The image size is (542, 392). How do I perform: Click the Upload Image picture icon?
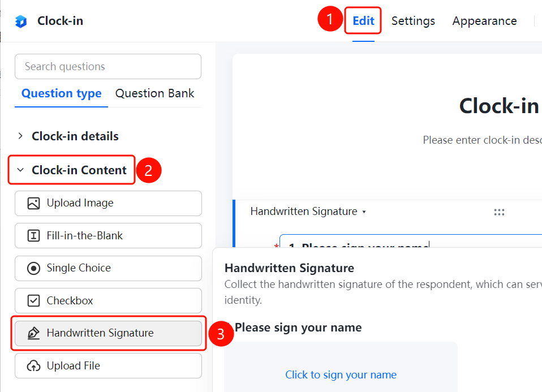[33, 203]
